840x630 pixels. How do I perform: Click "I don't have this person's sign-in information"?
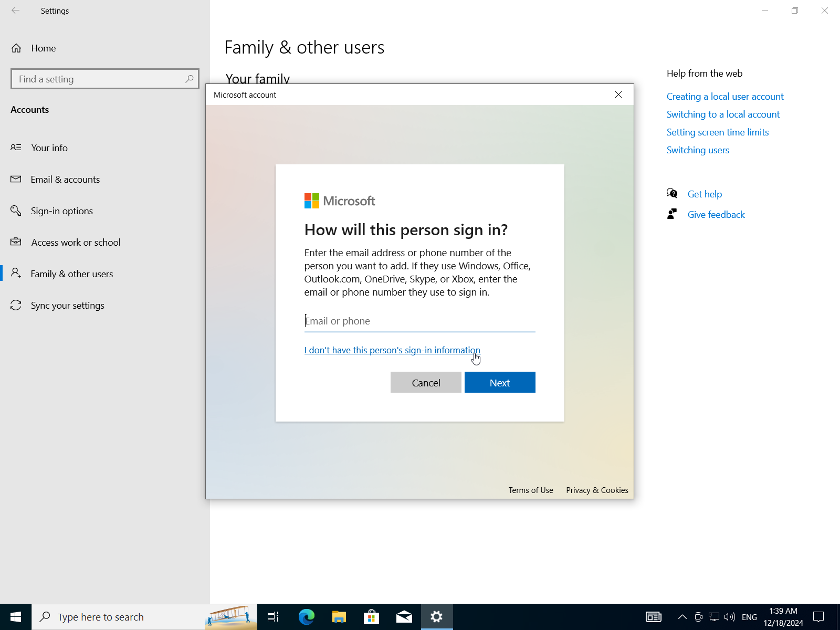pyautogui.click(x=392, y=350)
